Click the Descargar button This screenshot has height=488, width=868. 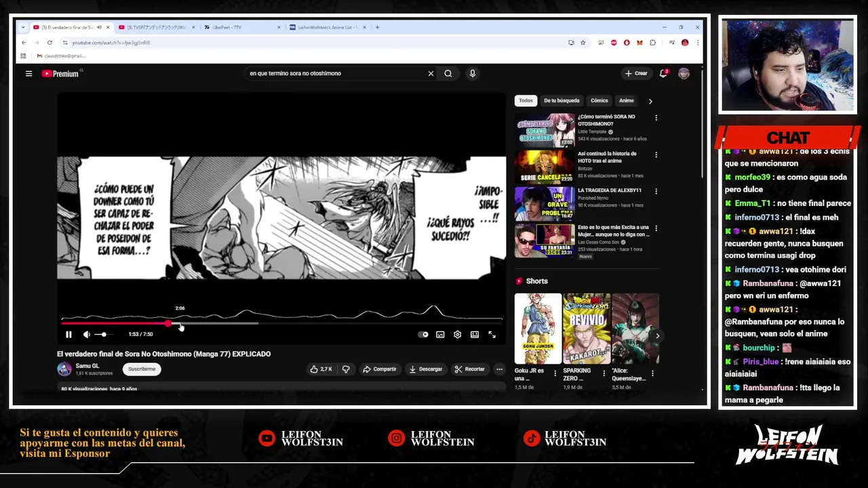[x=426, y=369]
